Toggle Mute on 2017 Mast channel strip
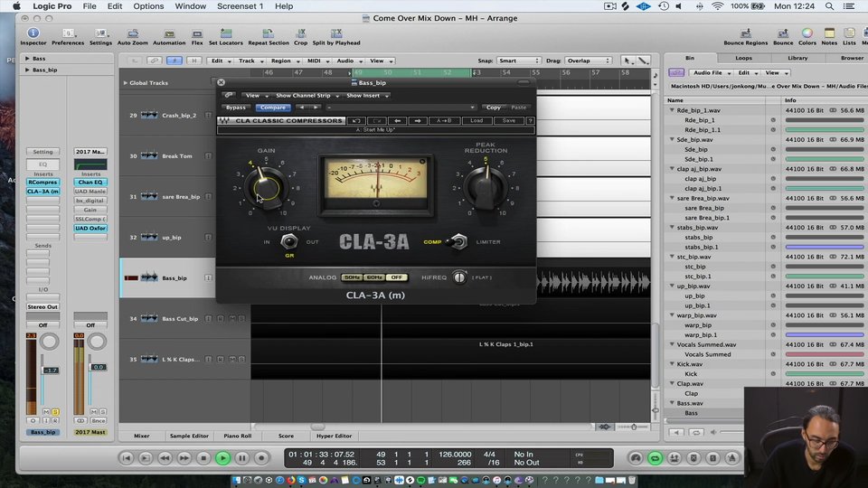868x488 pixels. point(93,412)
